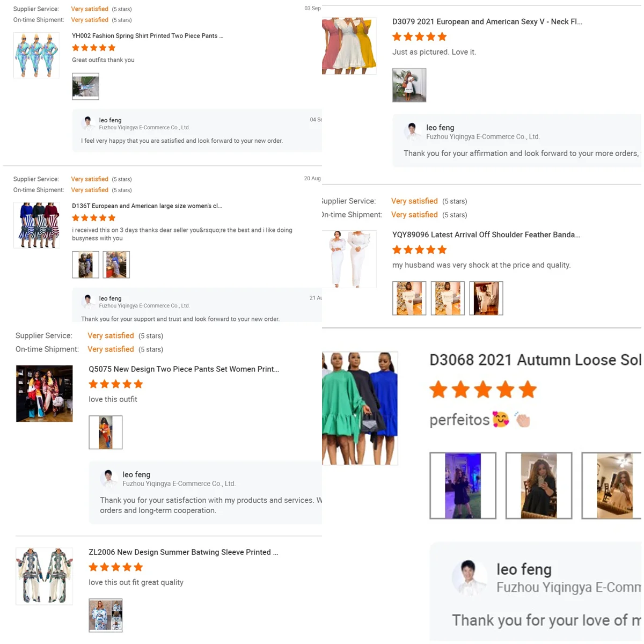Open ZL2006 Batwing Sleeve Printed product title
This screenshot has height=644, width=644.
pos(183,552)
